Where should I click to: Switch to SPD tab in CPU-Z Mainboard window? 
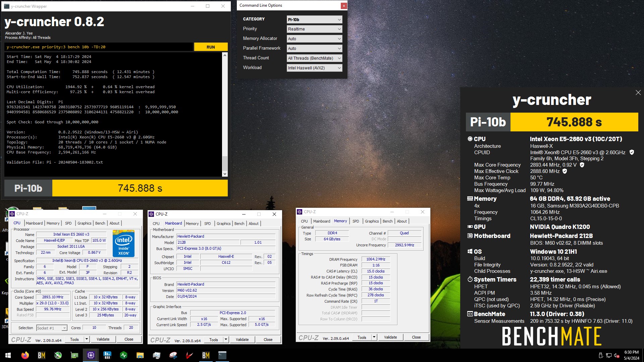[x=208, y=224]
